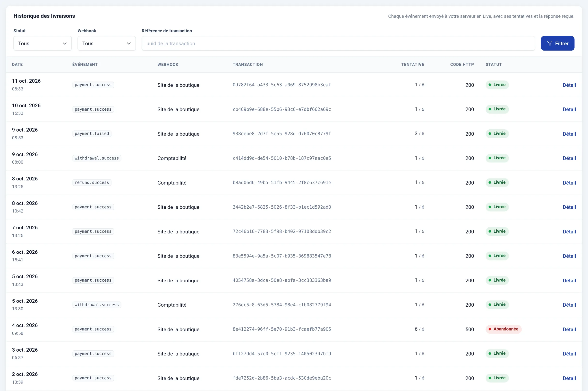Viewport: 588px width, 391px height.
Task: Click the Livrée badge for 6 oct. 2026
Action: pyautogui.click(x=497, y=256)
